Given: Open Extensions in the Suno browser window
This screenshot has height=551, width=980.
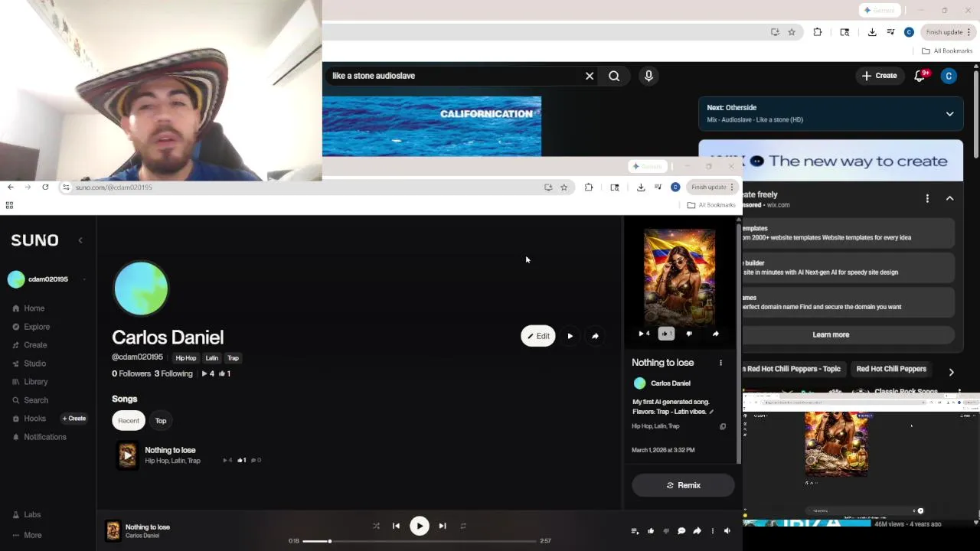Looking at the screenshot, I should tap(589, 187).
